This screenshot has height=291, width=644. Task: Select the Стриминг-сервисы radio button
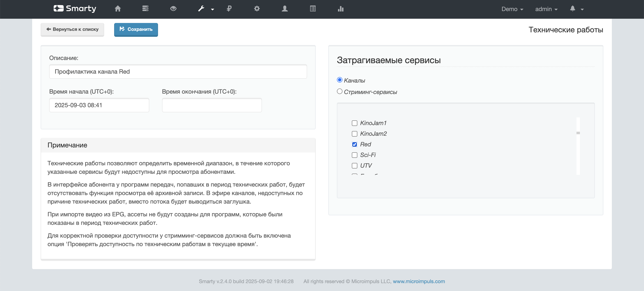tap(339, 91)
